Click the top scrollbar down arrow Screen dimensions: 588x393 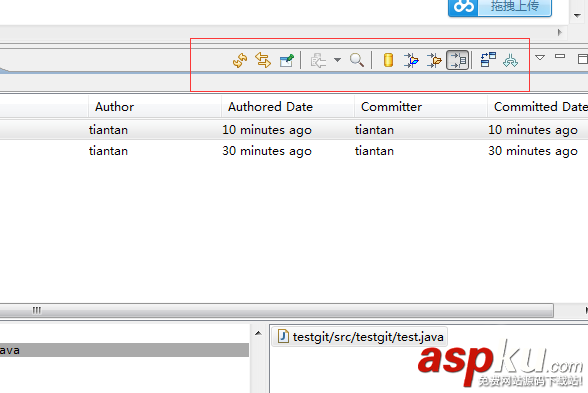click(578, 15)
